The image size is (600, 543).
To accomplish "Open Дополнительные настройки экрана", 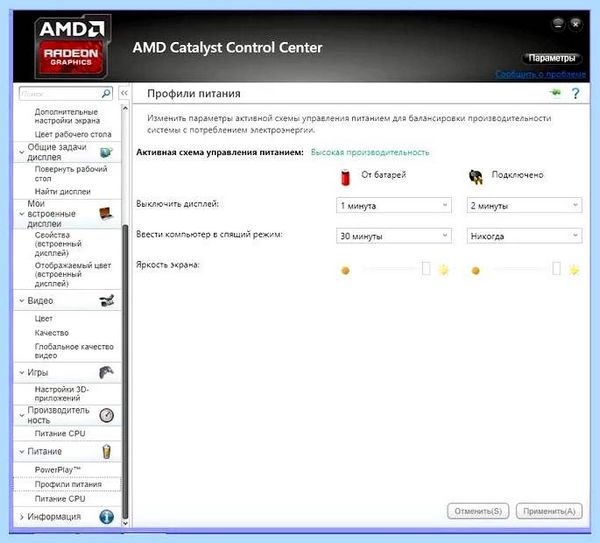I will pyautogui.click(x=67, y=116).
